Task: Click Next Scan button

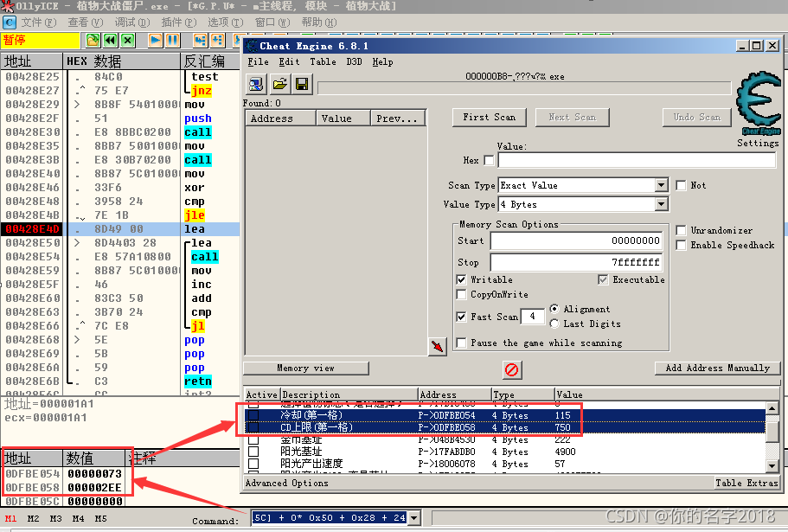Action: pyautogui.click(x=573, y=117)
